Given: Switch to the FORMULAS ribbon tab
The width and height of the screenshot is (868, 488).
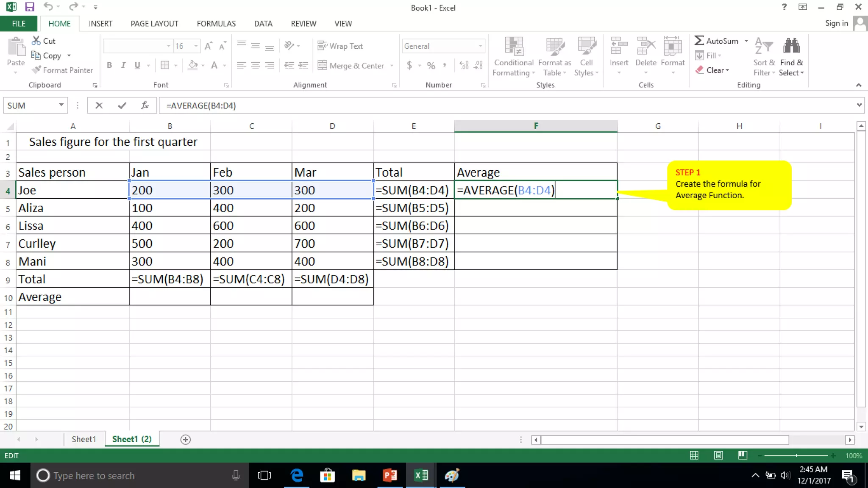Looking at the screenshot, I should pos(216,24).
